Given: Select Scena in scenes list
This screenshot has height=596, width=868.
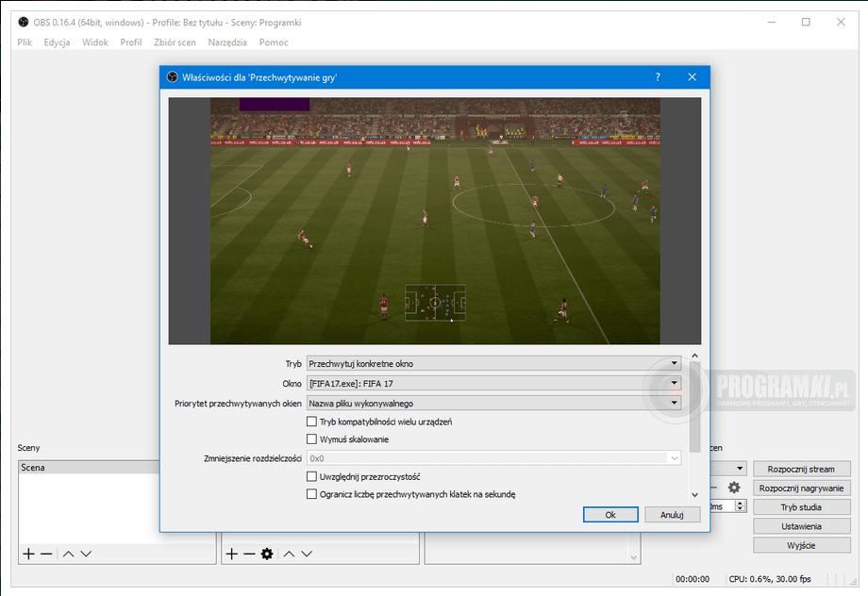Looking at the screenshot, I should pyautogui.click(x=90, y=467).
